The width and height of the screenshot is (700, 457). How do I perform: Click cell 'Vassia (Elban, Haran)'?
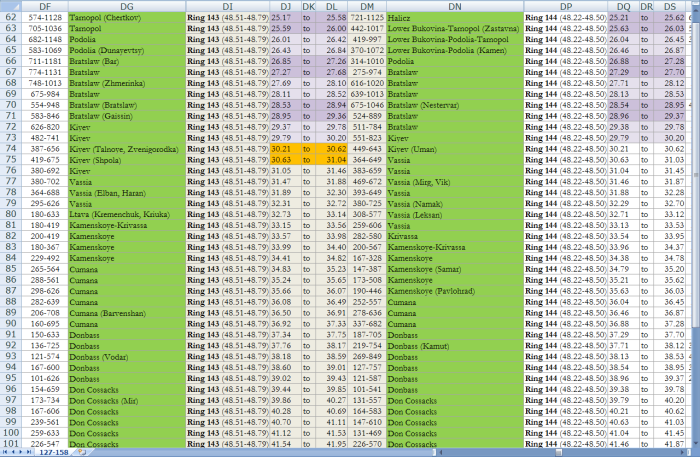127,192
